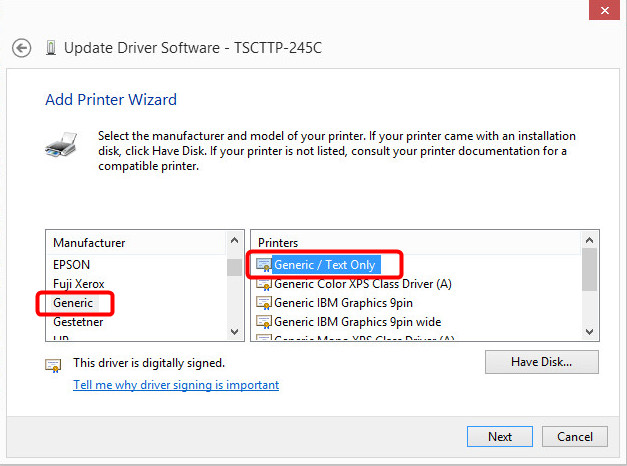The height and width of the screenshot is (466, 627).
Task: Click the Generic IBM Graphics 9pin wide icon
Action: [264, 322]
